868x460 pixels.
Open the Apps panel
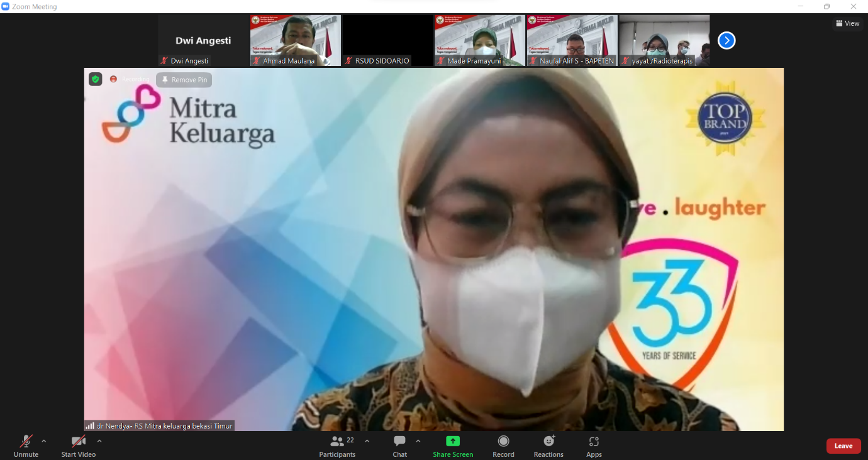tap(594, 446)
